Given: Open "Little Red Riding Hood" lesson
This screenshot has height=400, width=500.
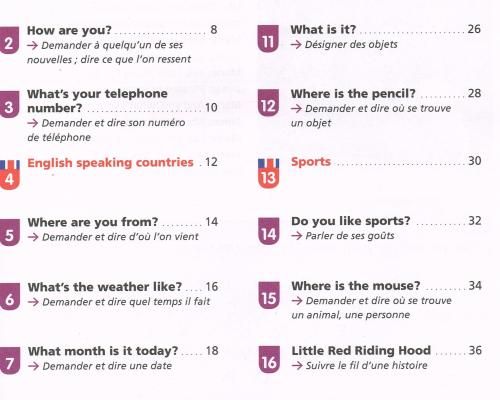Looking at the screenshot, I should (x=361, y=351).
